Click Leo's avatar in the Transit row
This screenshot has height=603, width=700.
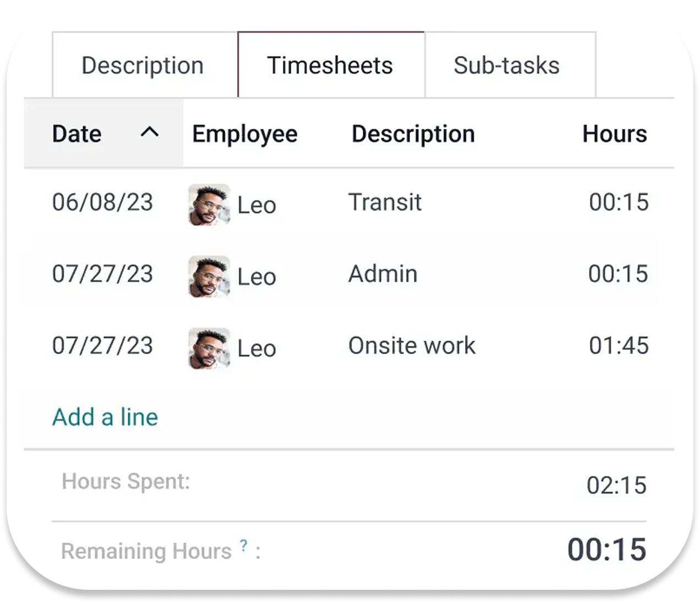tap(209, 204)
